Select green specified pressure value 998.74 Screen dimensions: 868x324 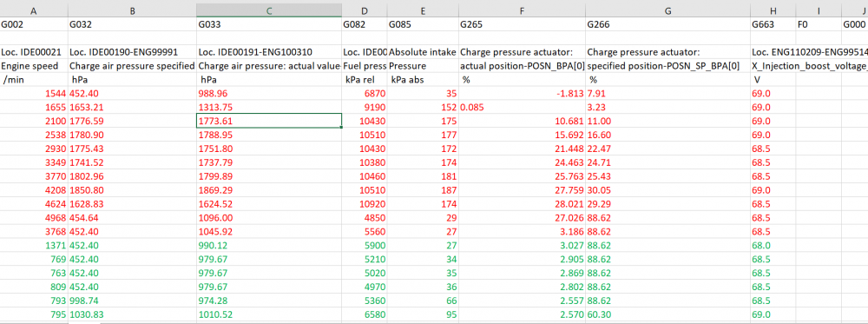[x=132, y=301]
